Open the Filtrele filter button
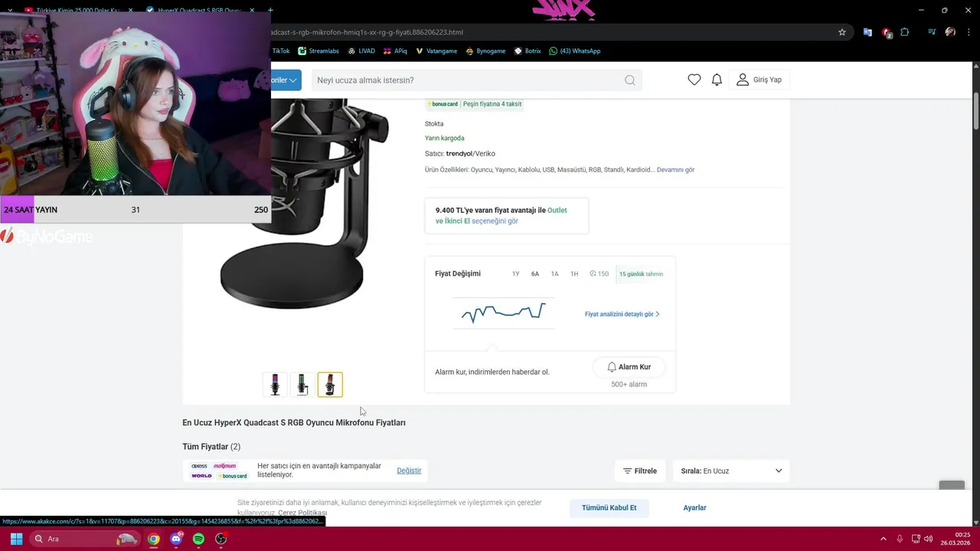This screenshot has height=551, width=980. 640,471
